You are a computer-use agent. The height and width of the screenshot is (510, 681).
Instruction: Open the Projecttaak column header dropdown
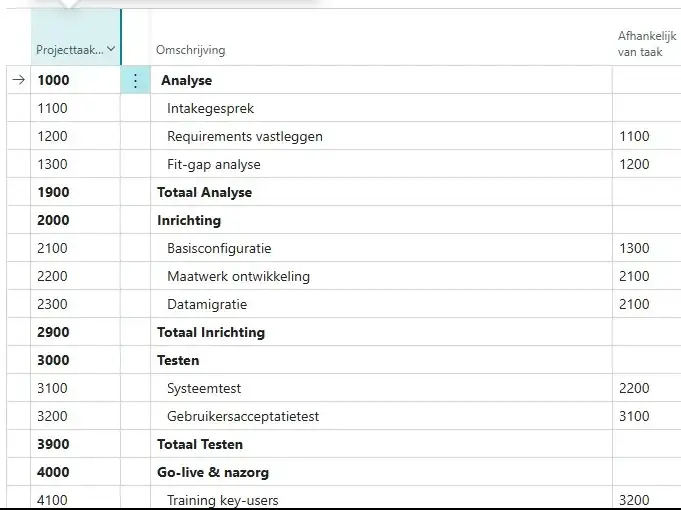tap(111, 49)
